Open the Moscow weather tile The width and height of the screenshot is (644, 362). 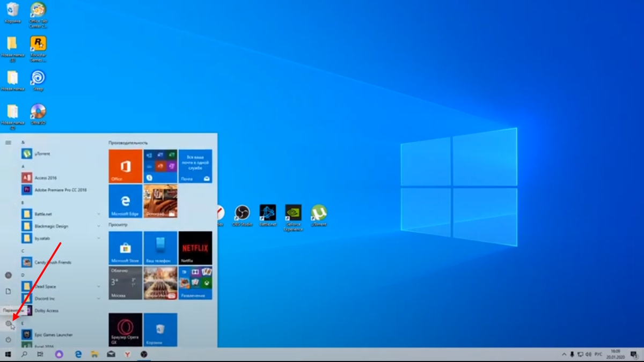tap(126, 283)
